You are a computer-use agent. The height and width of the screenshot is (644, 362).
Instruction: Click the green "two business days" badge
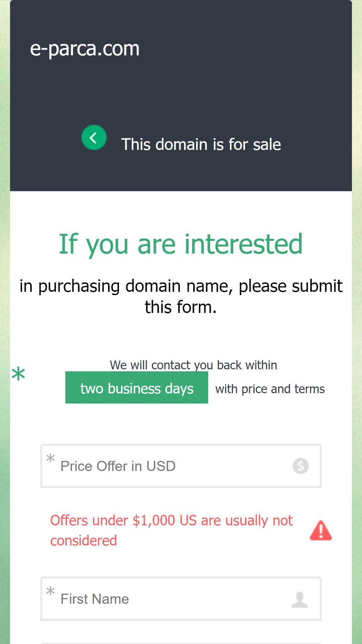click(x=137, y=387)
